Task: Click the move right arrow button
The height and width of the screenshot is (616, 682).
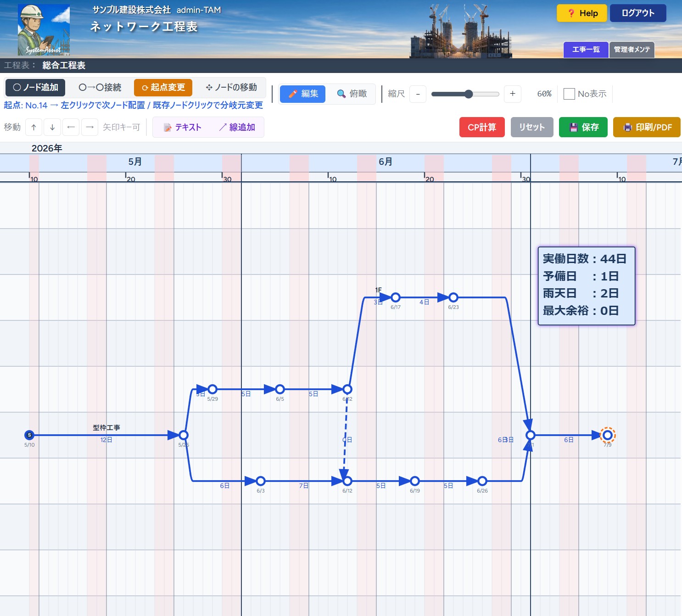Action: click(90, 127)
